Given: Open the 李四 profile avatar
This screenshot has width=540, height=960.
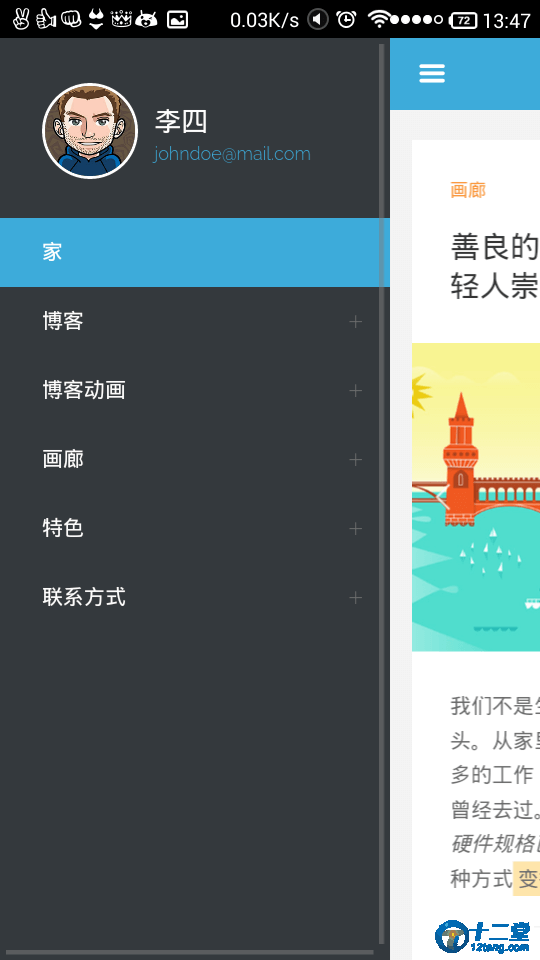Looking at the screenshot, I should point(90,131).
